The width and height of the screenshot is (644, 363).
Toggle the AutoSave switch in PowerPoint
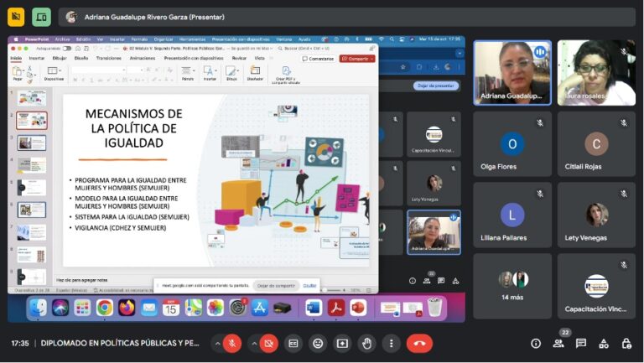coord(66,49)
